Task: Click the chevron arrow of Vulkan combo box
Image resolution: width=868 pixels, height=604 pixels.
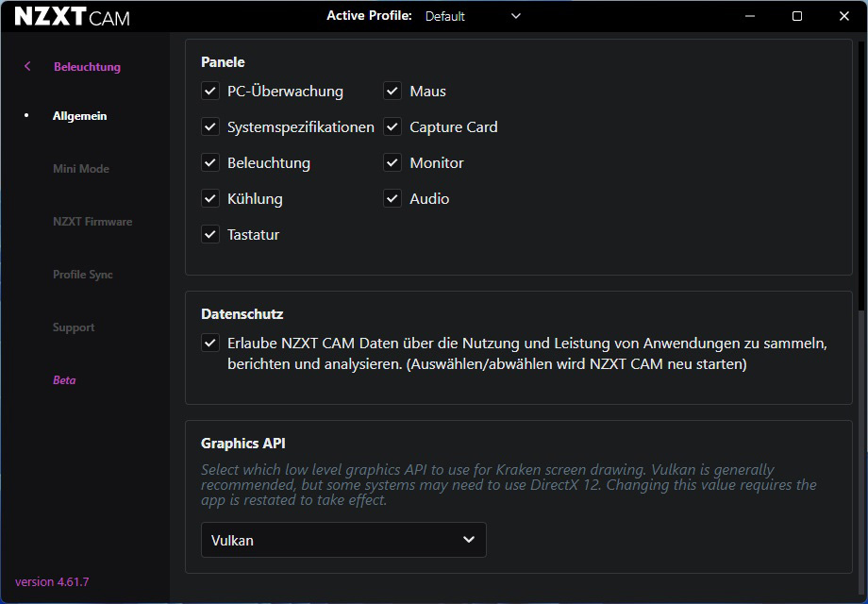Action: tap(468, 539)
